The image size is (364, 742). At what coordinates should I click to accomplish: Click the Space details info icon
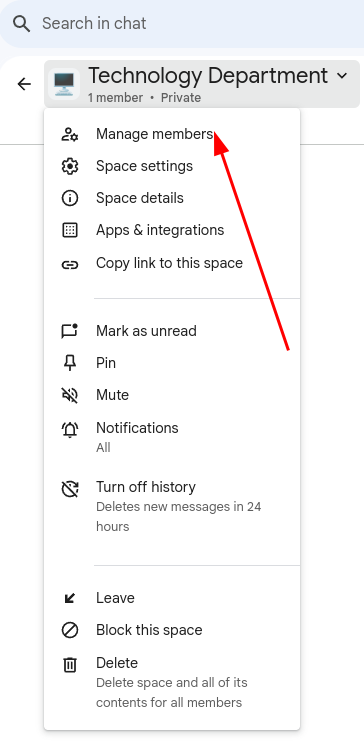point(70,198)
